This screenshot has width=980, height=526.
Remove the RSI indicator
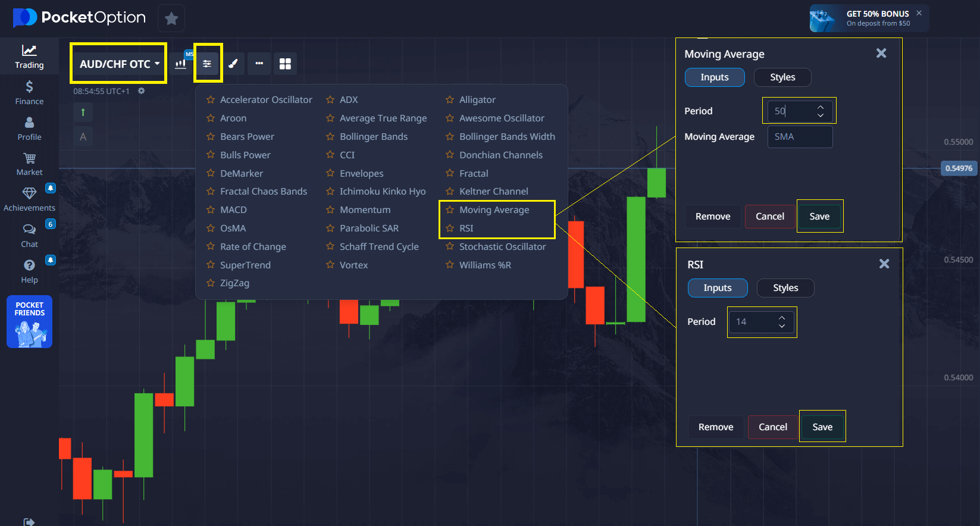coord(716,427)
